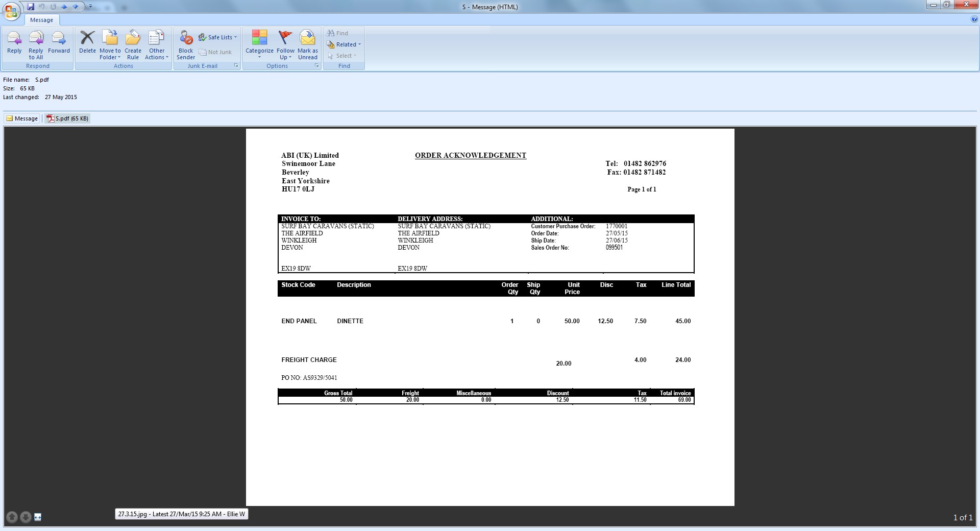Click the Find button
Viewport: 980px width, 531px height.
(338, 33)
